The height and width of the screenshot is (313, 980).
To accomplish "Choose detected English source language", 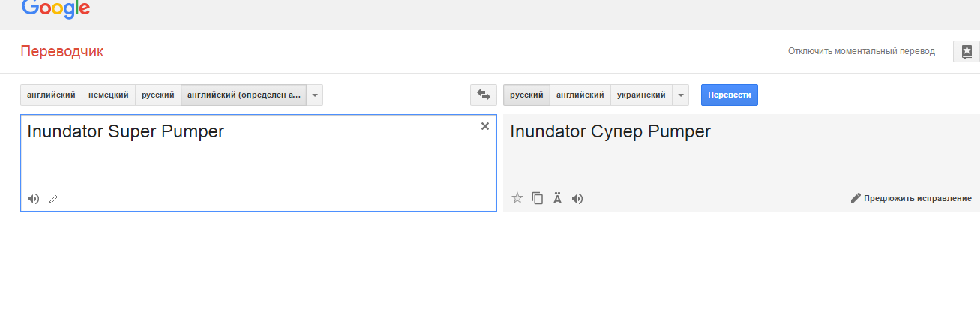I will click(x=244, y=95).
